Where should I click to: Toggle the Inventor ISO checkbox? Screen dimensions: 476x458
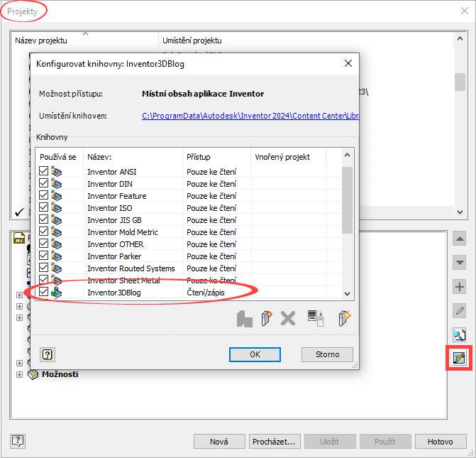[x=43, y=207]
